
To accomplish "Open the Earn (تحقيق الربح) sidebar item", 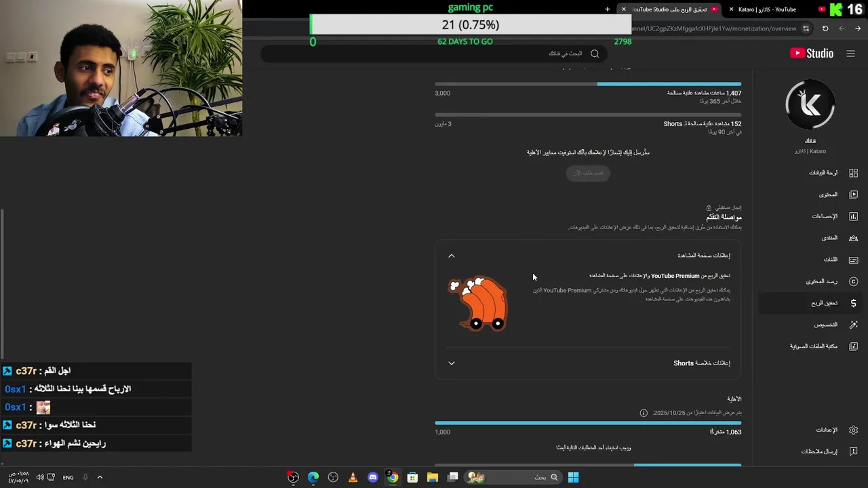I will (810, 303).
